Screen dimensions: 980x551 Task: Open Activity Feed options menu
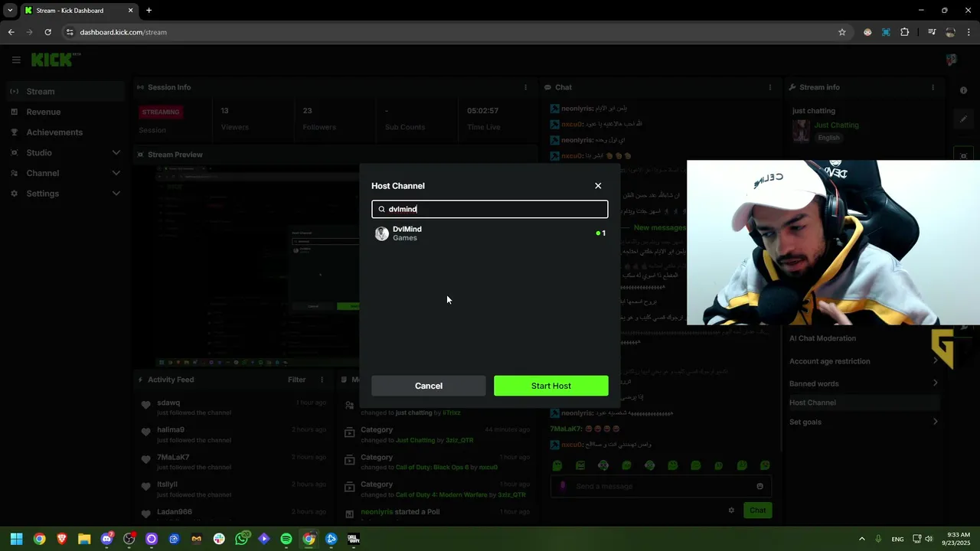coord(322,380)
